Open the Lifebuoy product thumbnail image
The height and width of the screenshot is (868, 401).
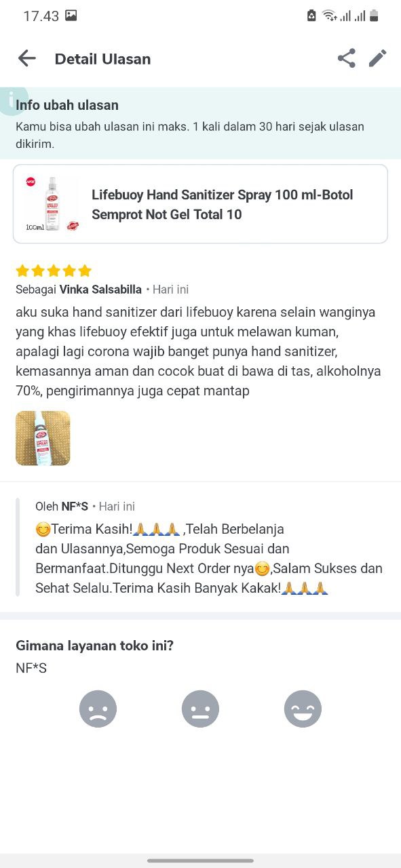pos(52,203)
